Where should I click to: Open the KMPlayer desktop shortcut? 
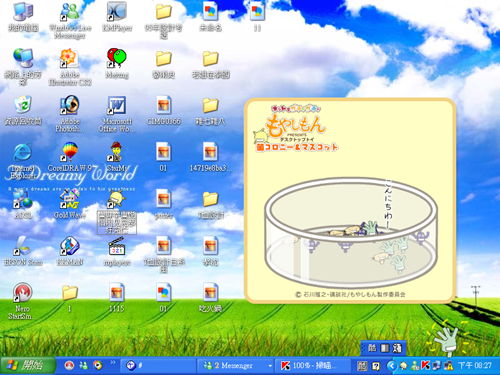click(117, 17)
